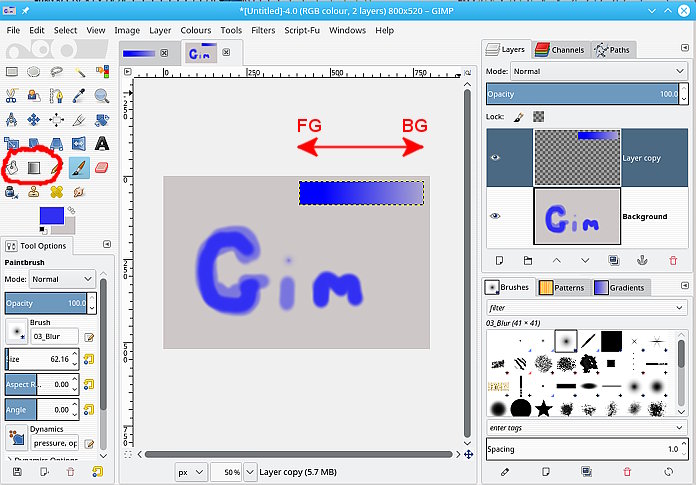Open the Script-Fu menu

[x=302, y=30]
